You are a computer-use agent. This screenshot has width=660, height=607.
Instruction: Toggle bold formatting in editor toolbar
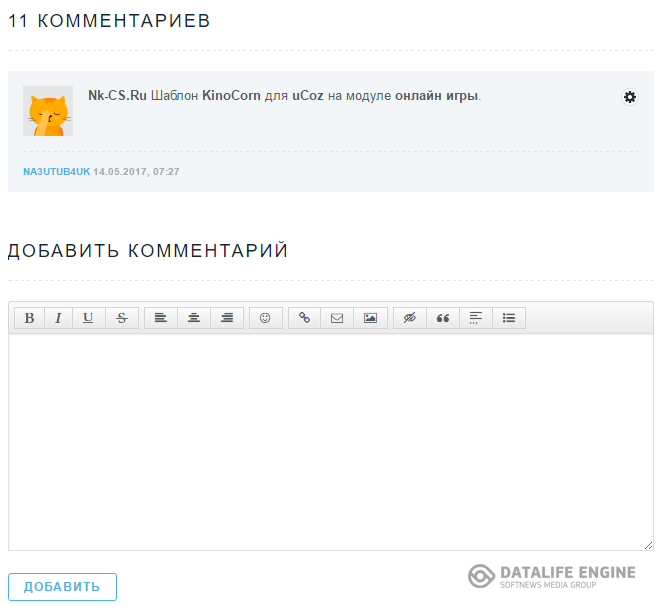point(29,318)
